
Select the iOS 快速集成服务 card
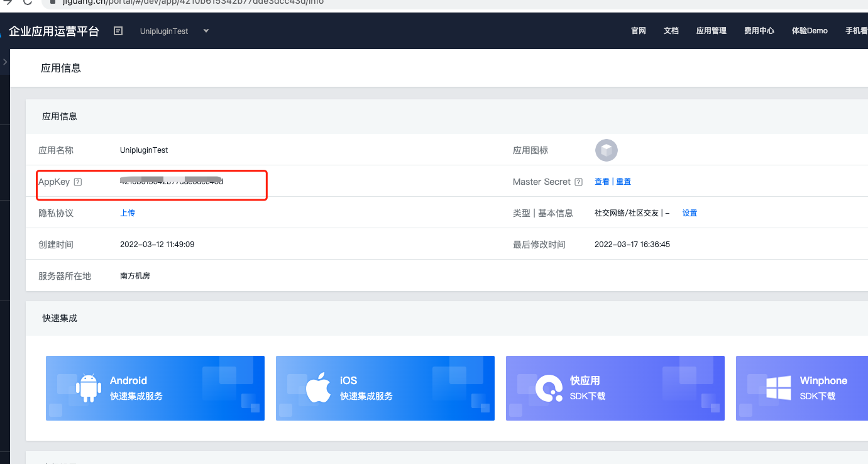pyautogui.click(x=385, y=388)
